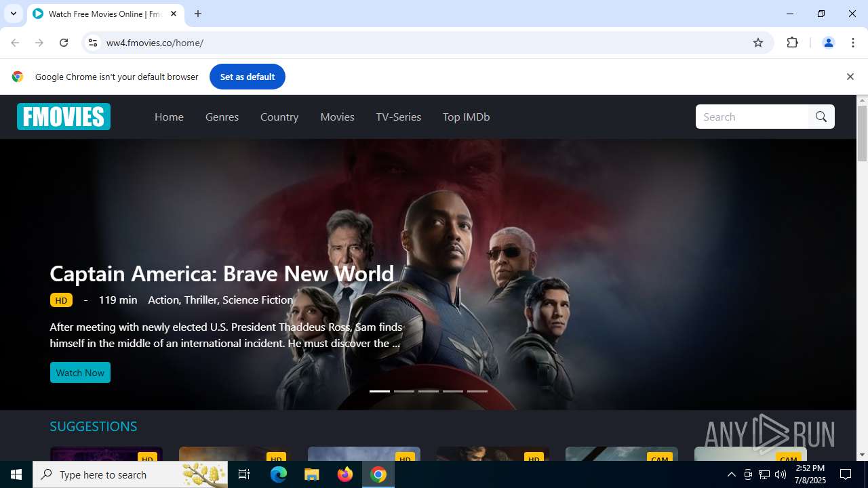Click the SUGGESTIONS heading
The width and height of the screenshot is (868, 488).
pyautogui.click(x=94, y=426)
